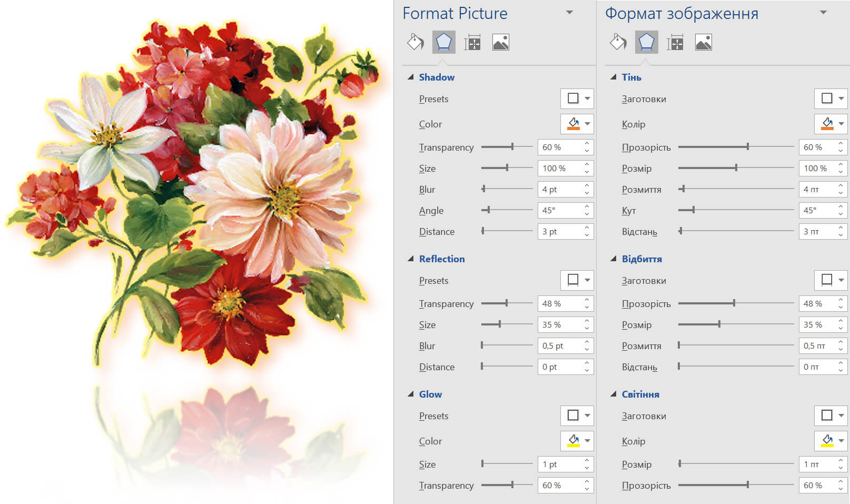Switch to Picture icon tab in Format Picture
The width and height of the screenshot is (850, 504).
pos(500,42)
